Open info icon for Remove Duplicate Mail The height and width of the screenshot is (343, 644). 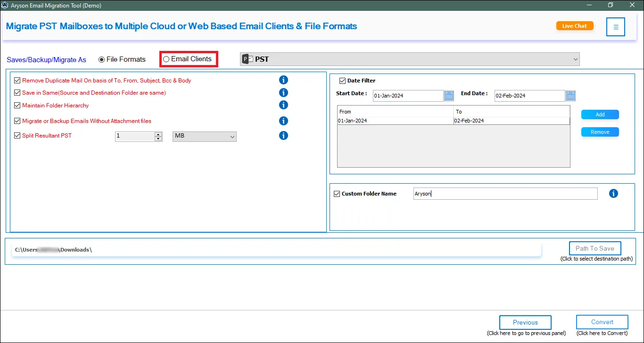(283, 80)
